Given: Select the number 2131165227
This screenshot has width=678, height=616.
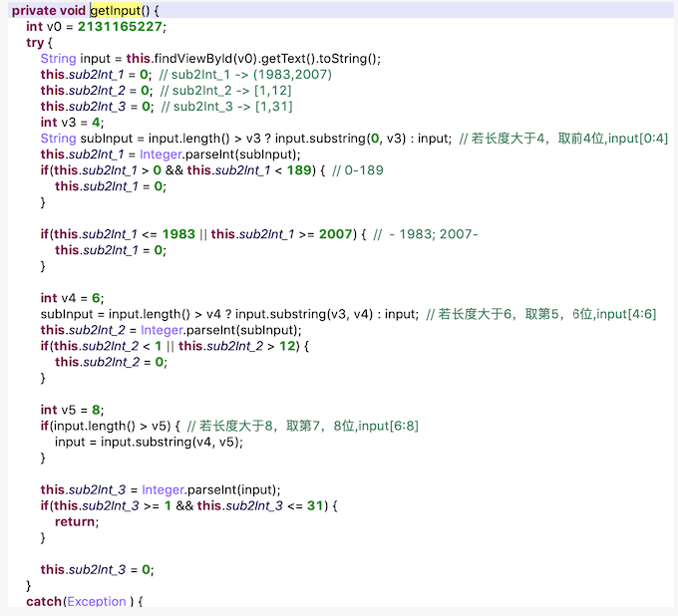Looking at the screenshot, I should point(120,26).
